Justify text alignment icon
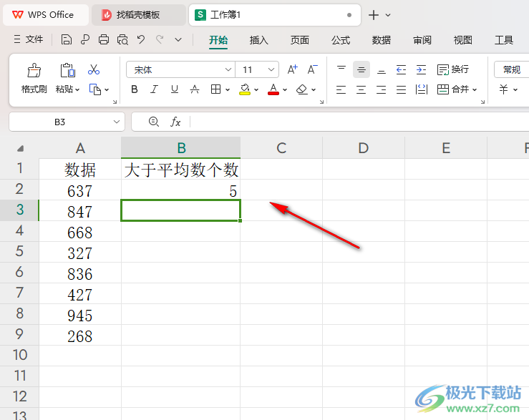This screenshot has height=420, width=529. pos(401,89)
